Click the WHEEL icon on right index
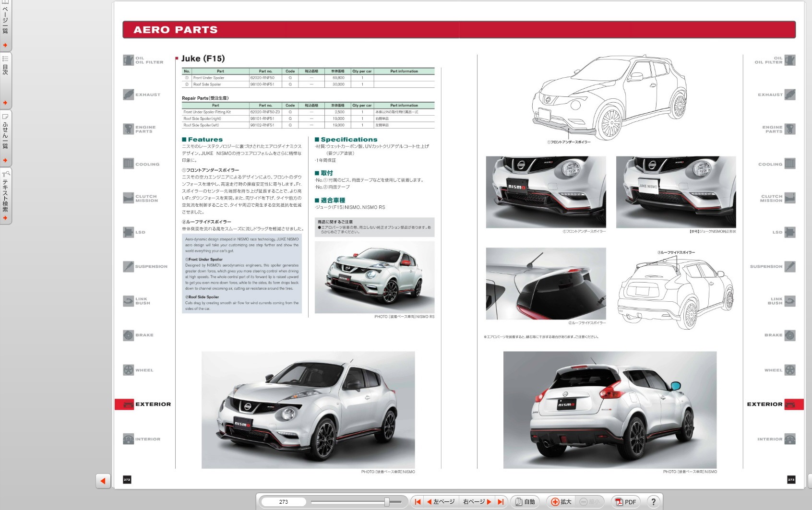Image resolution: width=812 pixels, height=510 pixels. click(x=790, y=370)
